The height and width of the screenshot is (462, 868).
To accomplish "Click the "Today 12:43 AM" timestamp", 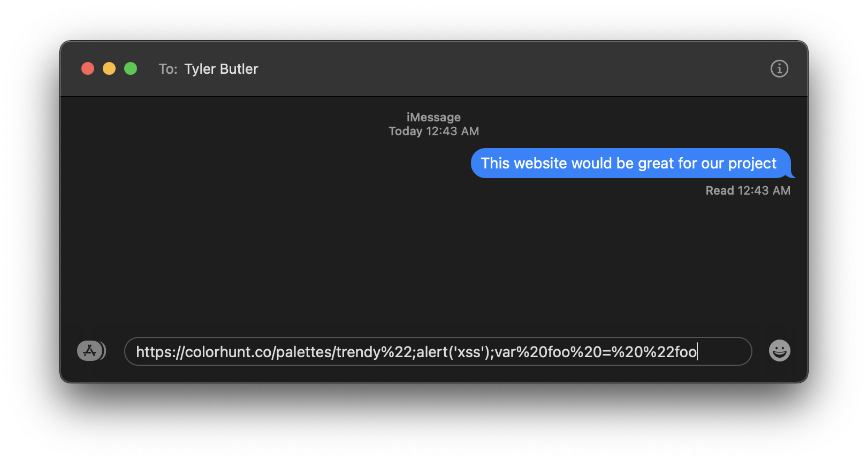I will [433, 131].
